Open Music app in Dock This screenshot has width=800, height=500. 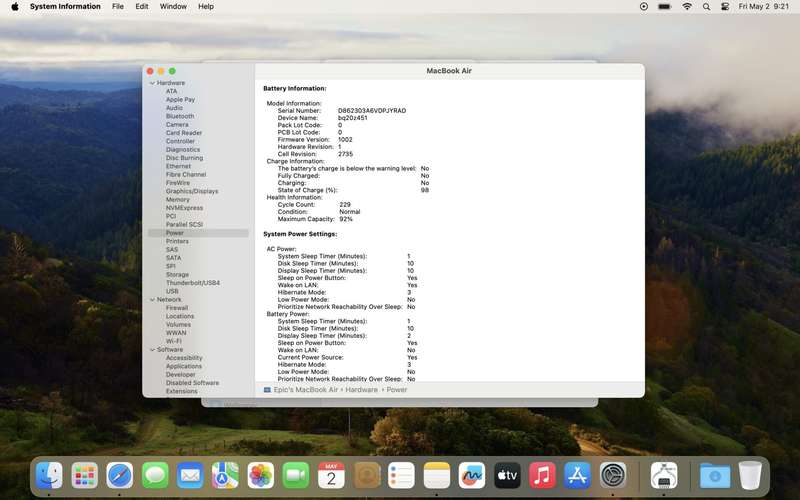[x=542, y=475]
